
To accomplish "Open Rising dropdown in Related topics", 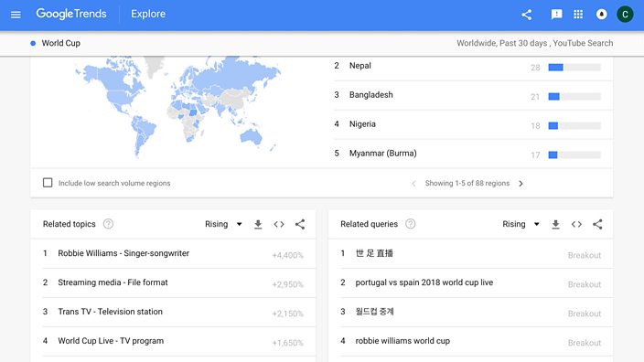I will click(223, 224).
